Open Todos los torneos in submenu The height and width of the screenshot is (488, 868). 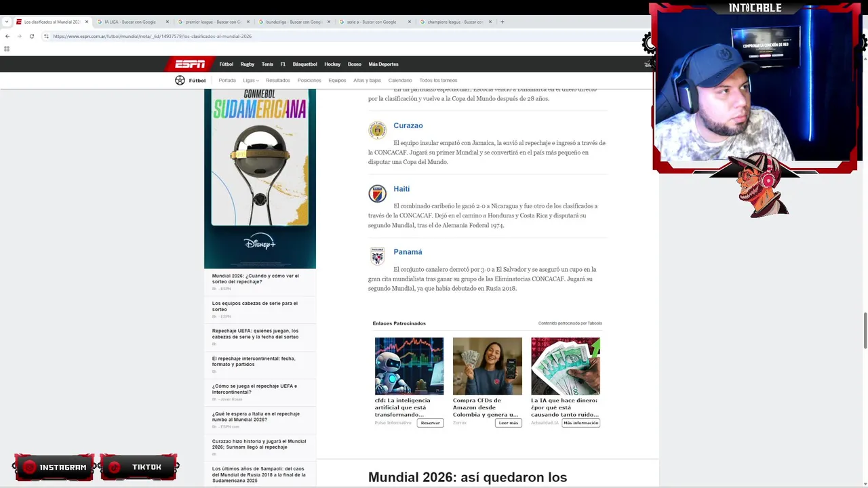coord(438,81)
